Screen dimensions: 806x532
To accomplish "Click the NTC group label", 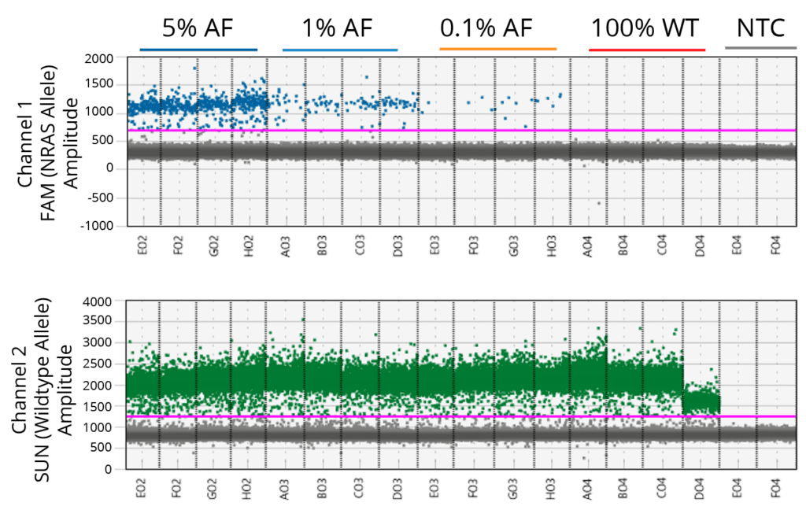I will [x=760, y=29].
